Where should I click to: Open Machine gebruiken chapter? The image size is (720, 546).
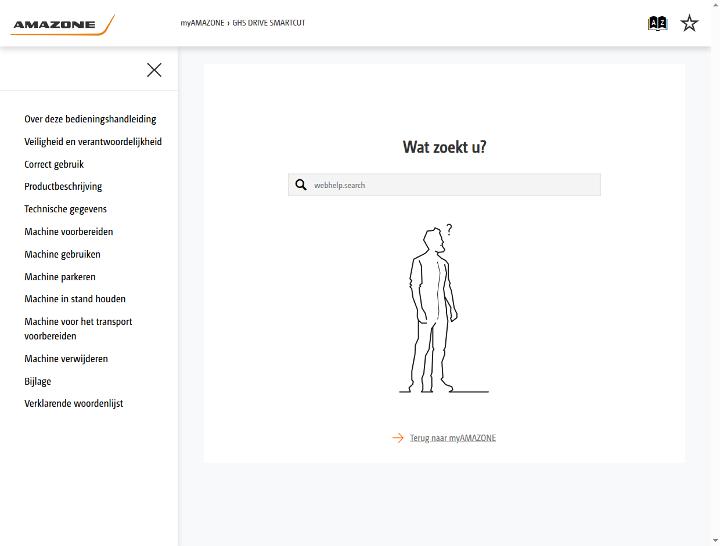(x=62, y=254)
